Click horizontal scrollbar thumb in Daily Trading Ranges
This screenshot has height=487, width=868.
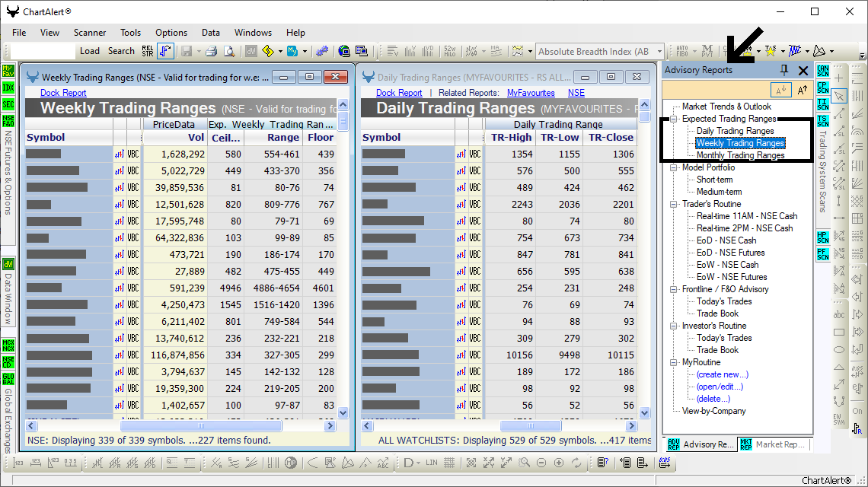coord(531,425)
